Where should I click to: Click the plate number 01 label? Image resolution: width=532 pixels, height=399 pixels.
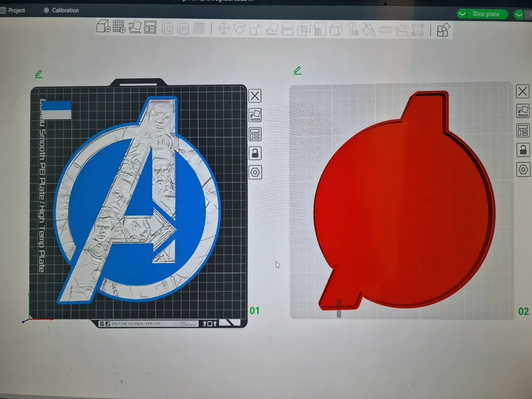point(254,311)
